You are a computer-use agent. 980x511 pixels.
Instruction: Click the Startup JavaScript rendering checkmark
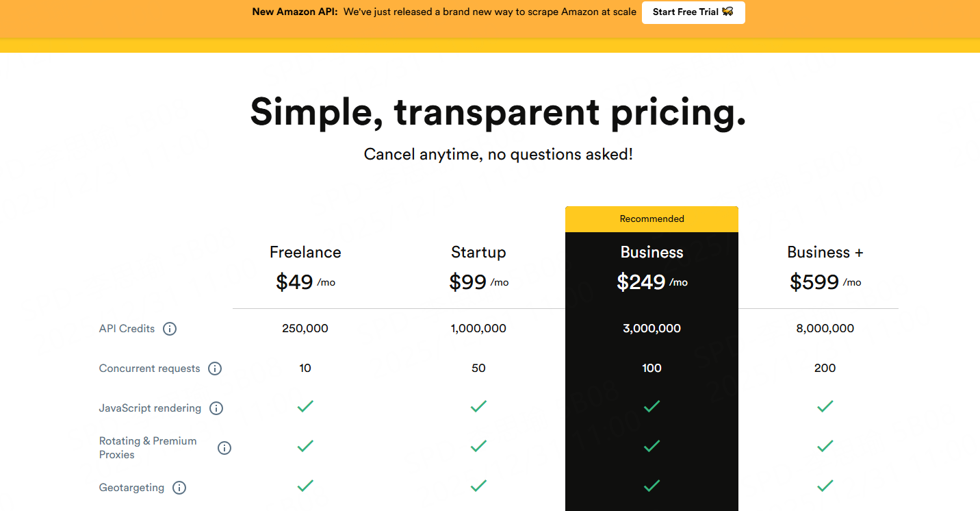point(478,406)
